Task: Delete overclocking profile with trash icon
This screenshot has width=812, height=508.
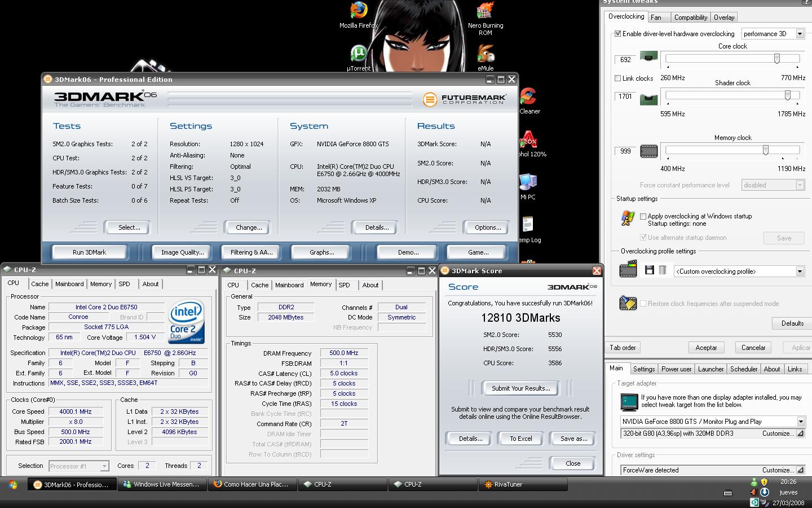Action: click(x=663, y=270)
